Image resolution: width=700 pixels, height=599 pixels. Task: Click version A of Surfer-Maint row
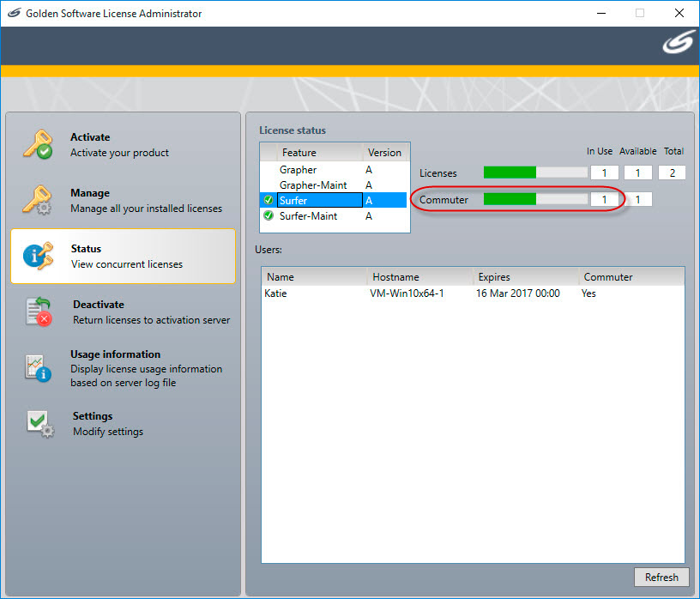(x=369, y=215)
